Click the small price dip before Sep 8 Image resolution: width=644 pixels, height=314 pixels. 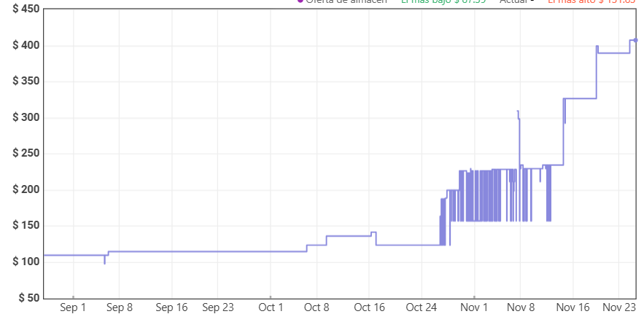[105, 262]
